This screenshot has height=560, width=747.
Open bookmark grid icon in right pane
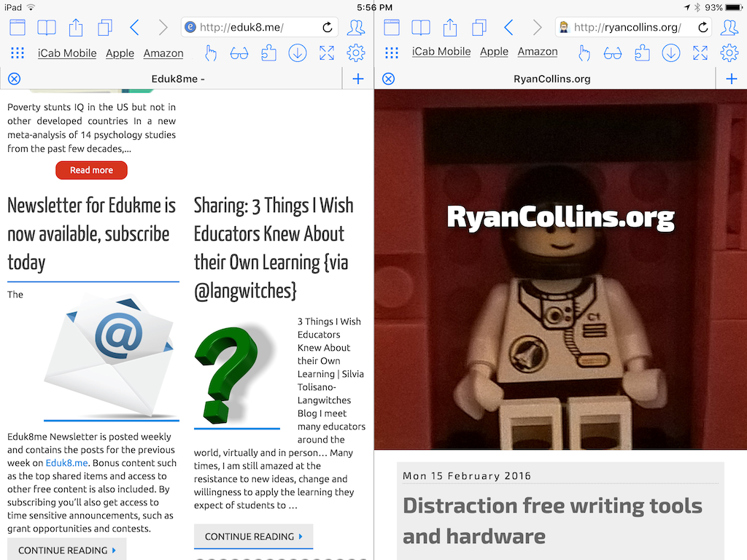click(x=392, y=52)
